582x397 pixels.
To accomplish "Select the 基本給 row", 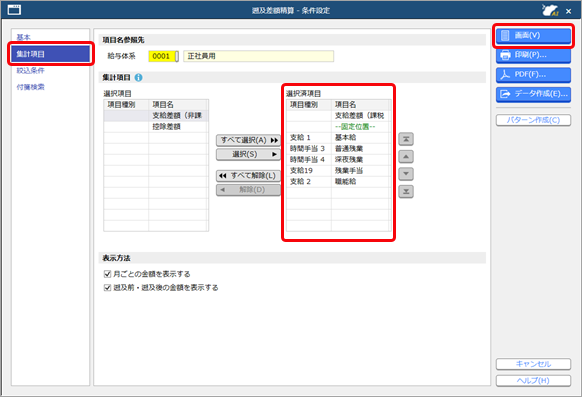I will click(x=338, y=138).
